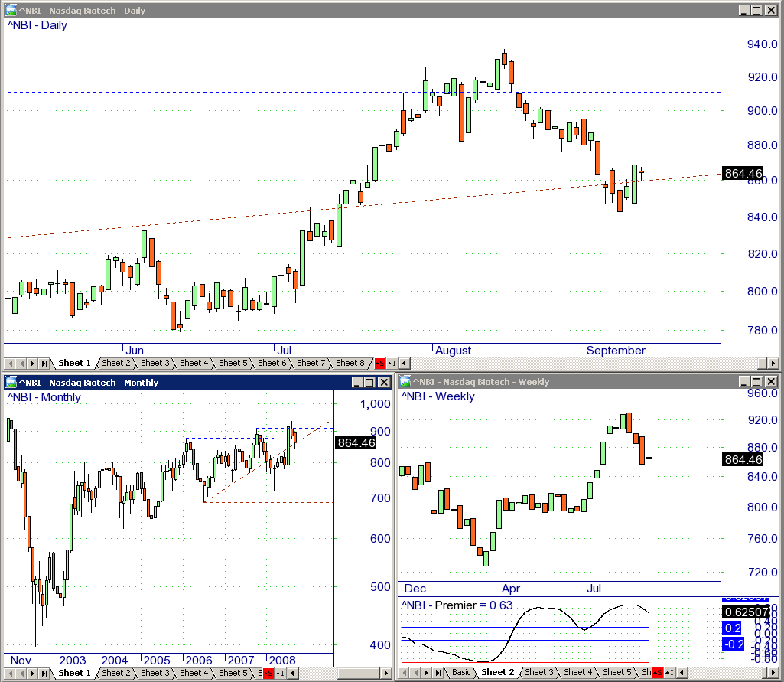This screenshot has height=682, width=784.
Task: Click the '^NBI - Daily' chart title
Action: pyautogui.click(x=37, y=25)
